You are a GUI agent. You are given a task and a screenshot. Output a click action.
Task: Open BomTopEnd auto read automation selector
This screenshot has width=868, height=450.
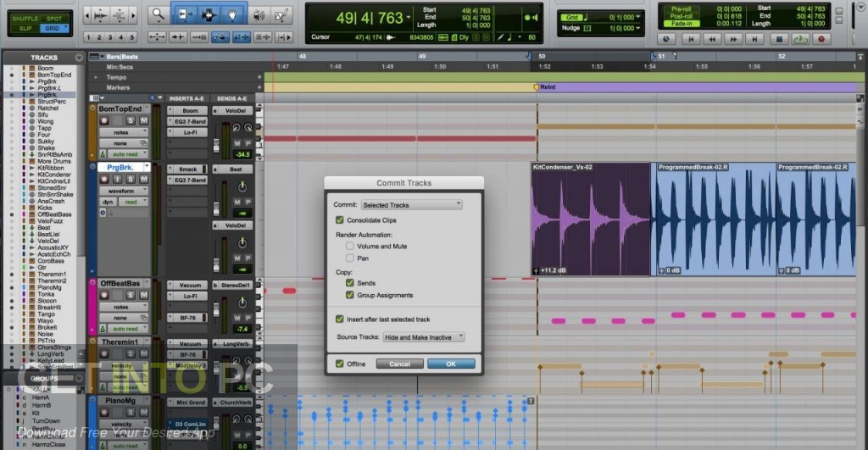coord(129,154)
